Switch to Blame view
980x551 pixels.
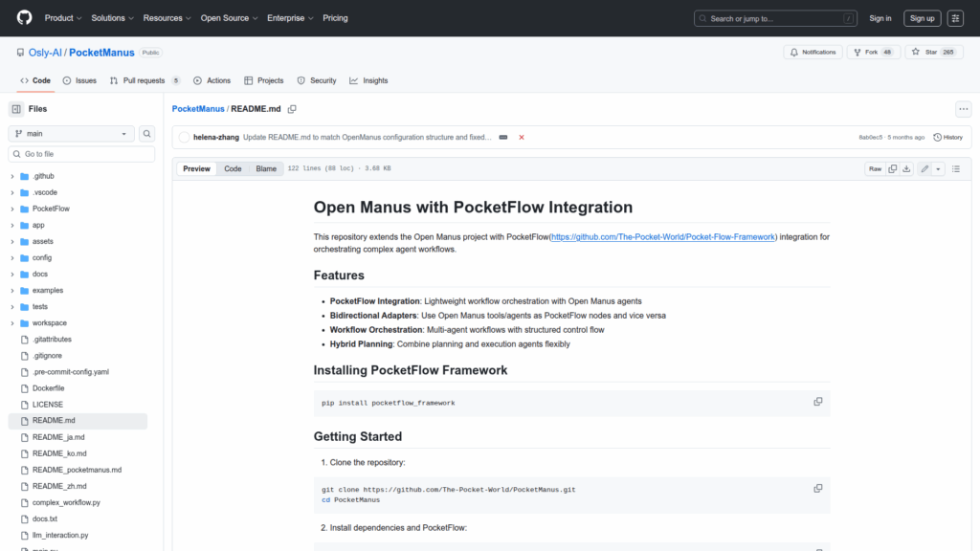(266, 168)
